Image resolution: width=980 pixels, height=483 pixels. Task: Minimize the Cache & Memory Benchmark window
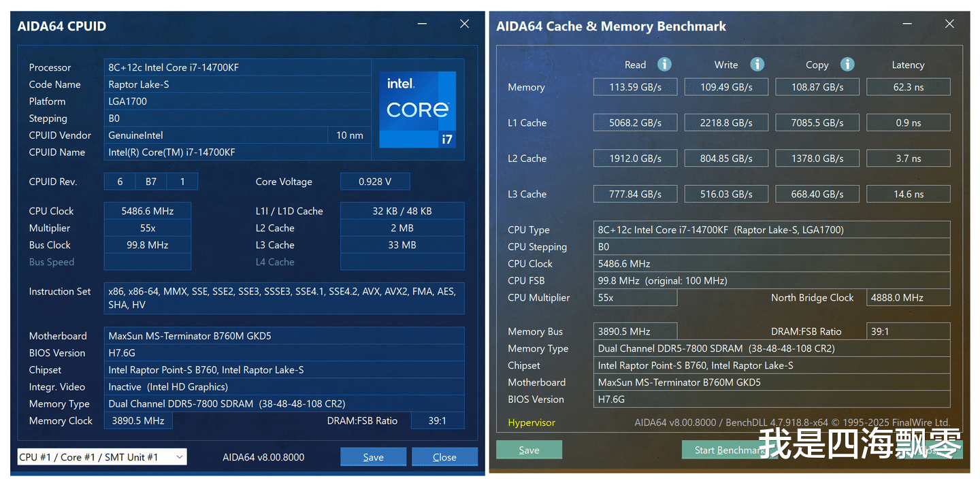coord(907,24)
